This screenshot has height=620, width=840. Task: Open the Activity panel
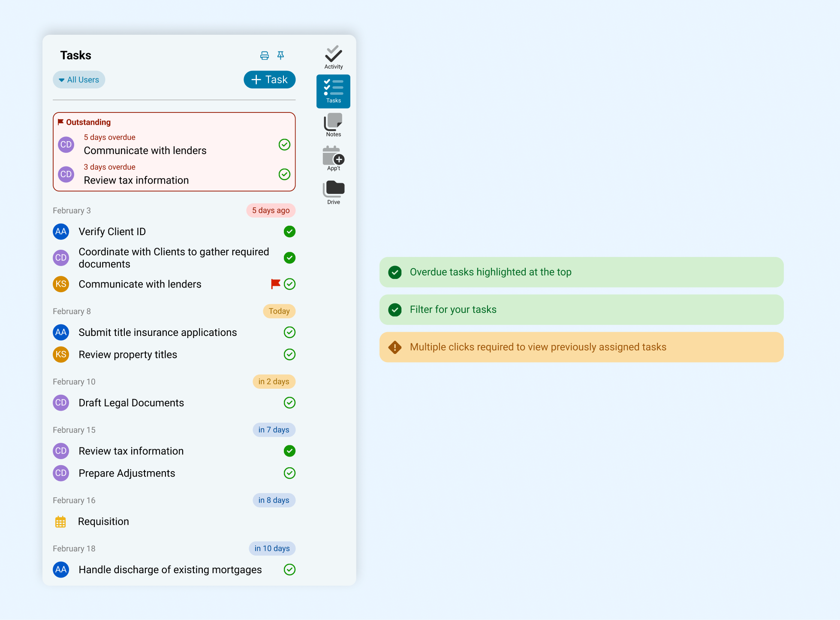point(333,57)
